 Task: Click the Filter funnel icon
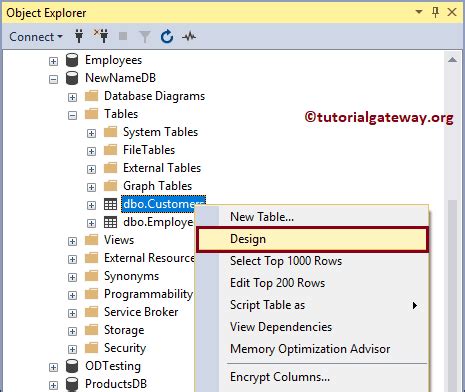145,37
